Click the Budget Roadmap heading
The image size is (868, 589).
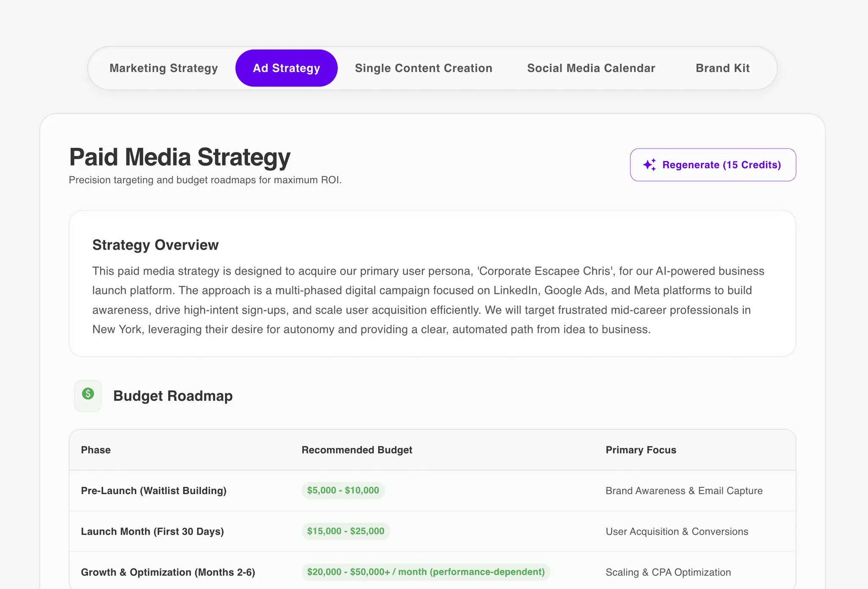coord(173,396)
